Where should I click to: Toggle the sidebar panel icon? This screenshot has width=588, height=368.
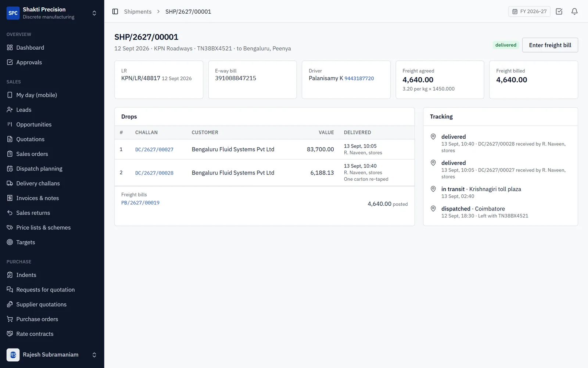tap(115, 11)
